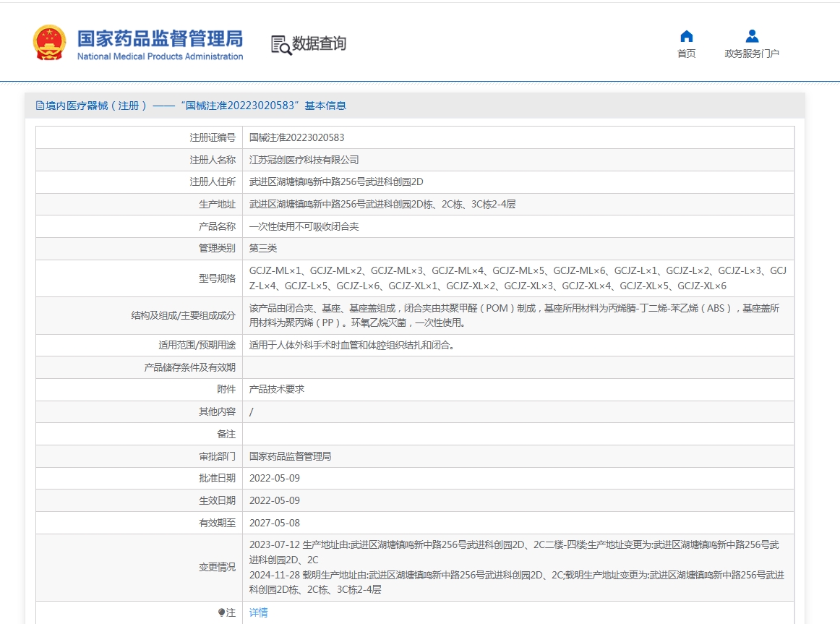
Task: Click 国家药品监督管理局 site title
Action: (160, 38)
